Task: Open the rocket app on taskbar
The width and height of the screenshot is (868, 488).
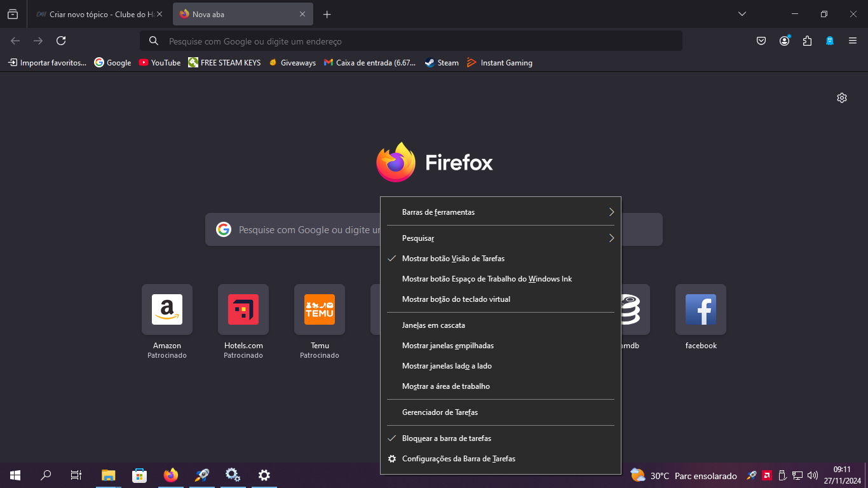Action: (x=202, y=475)
